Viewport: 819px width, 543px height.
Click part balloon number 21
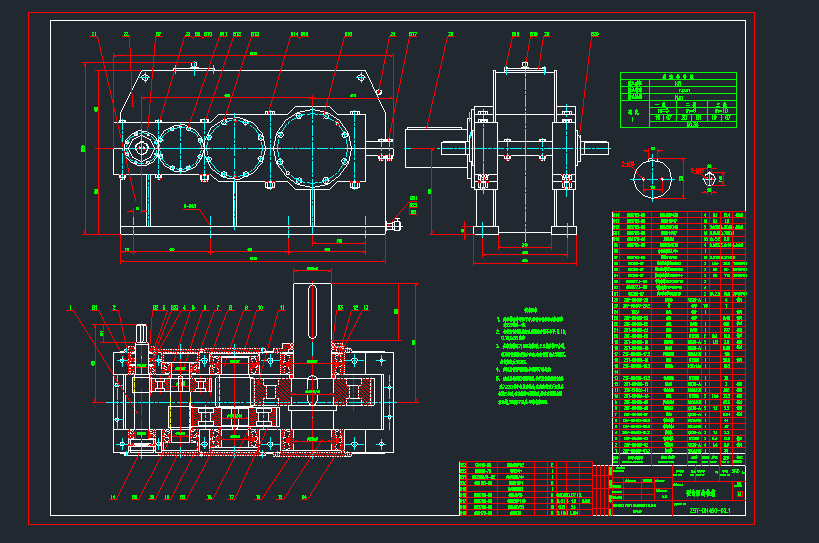[x=95, y=35]
